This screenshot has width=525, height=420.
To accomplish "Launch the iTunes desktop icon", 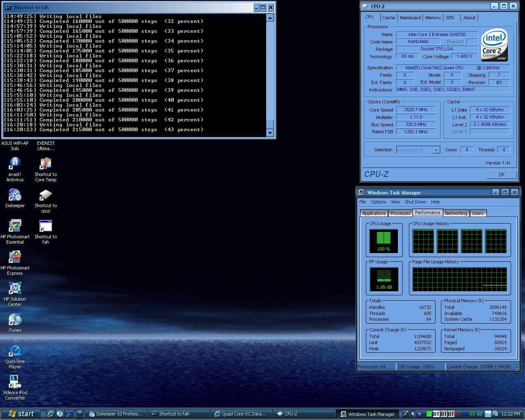I will tap(15, 323).
